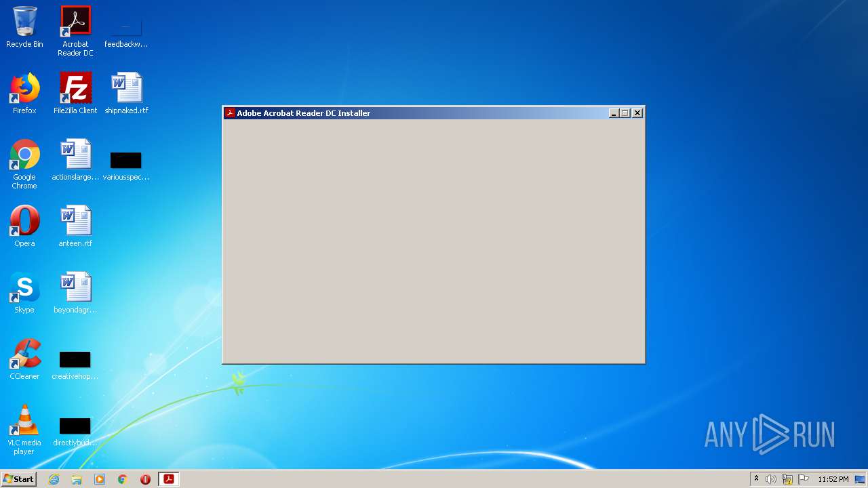Screen dimensions: 868x488
Task: Click the 11:52 PM taskbar clock
Action: [833, 479]
